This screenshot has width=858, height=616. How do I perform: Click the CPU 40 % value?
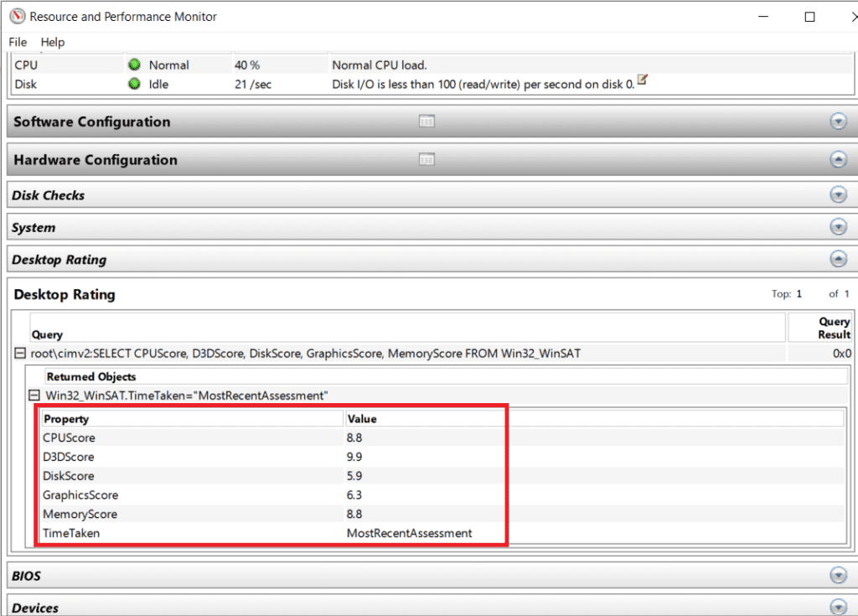pos(247,65)
